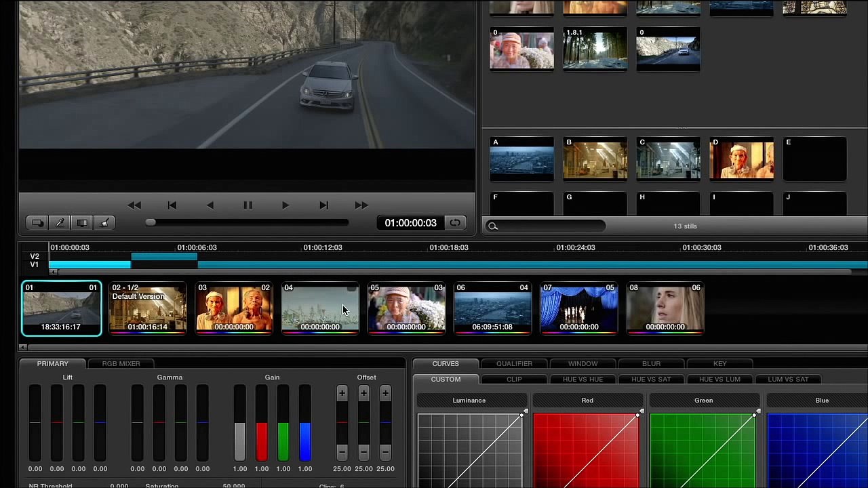Click the timeline scrollbar left arrow
Image resolution: width=868 pixels, height=488 pixels.
pos(54,272)
